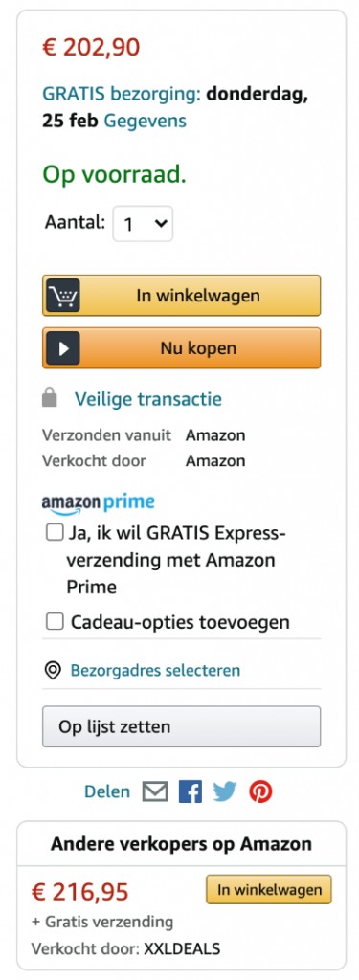Click the Amazon Prime logo

tap(99, 503)
